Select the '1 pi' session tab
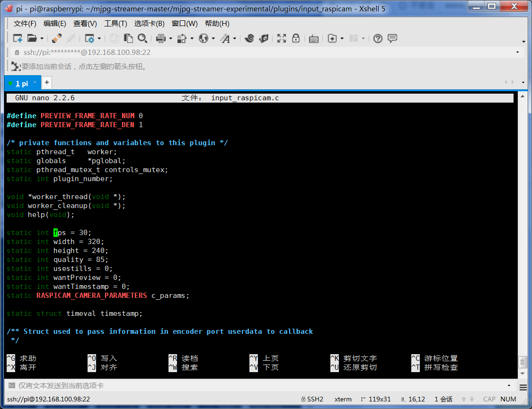Screen dimensions: 532x409 (x=22, y=83)
